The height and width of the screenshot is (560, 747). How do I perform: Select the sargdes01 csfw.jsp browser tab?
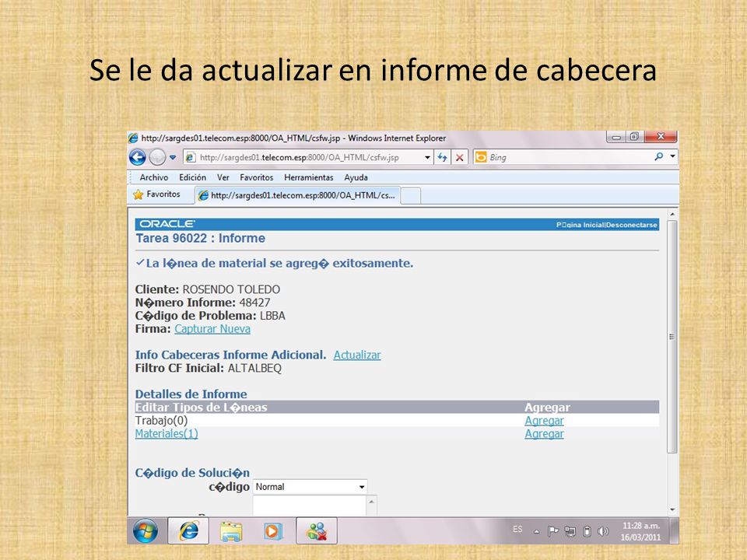[x=297, y=195]
